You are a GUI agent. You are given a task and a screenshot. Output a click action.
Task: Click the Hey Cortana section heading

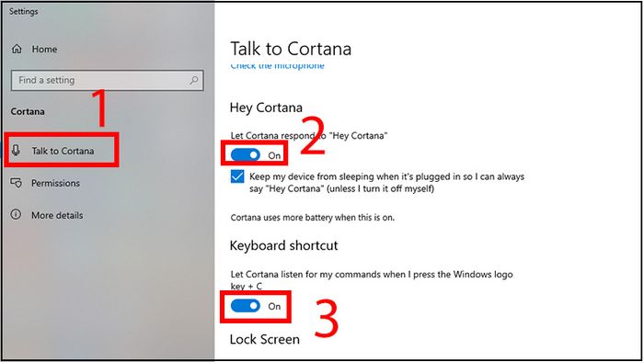point(266,107)
